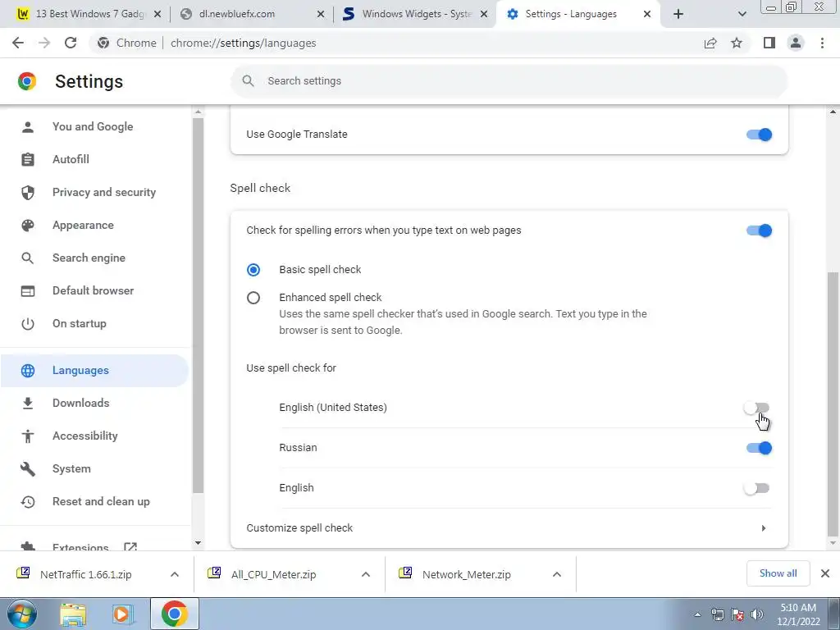Click the accessibility figure icon
The height and width of the screenshot is (630, 840).
(28, 436)
